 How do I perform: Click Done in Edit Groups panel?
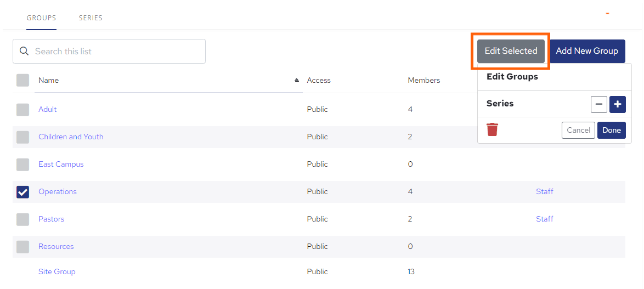(x=611, y=130)
